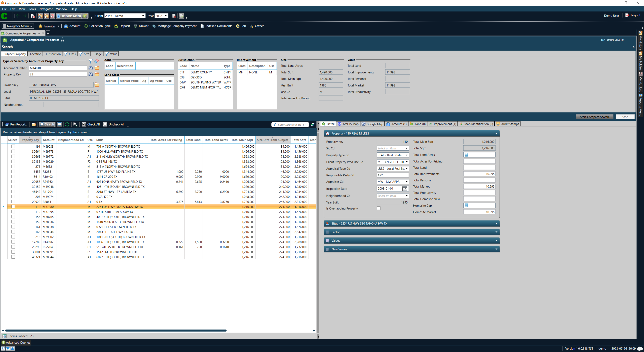Click calendar icon for Inspection Date
Screen dimensions: 644x352
click(x=405, y=189)
